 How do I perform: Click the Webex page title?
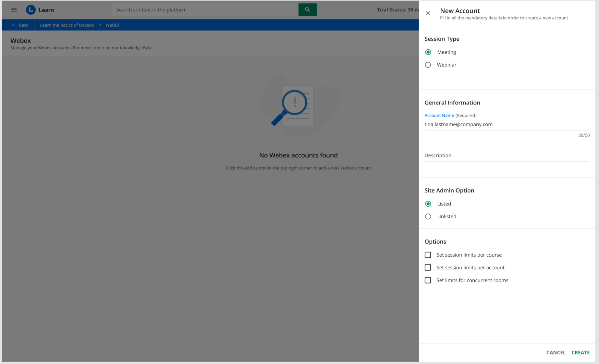click(21, 41)
